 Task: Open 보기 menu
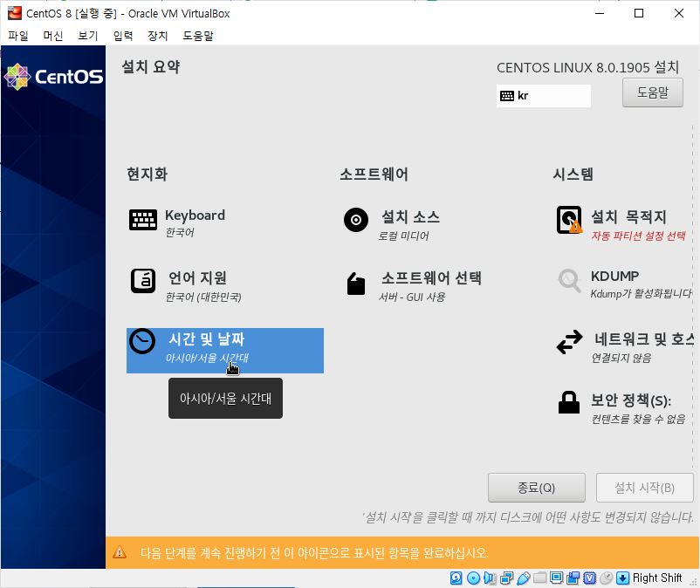[x=87, y=36]
